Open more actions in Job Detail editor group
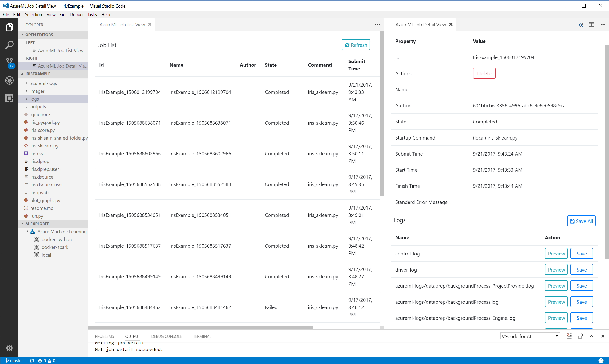Screen dimensions: 609x364 pos(603,25)
